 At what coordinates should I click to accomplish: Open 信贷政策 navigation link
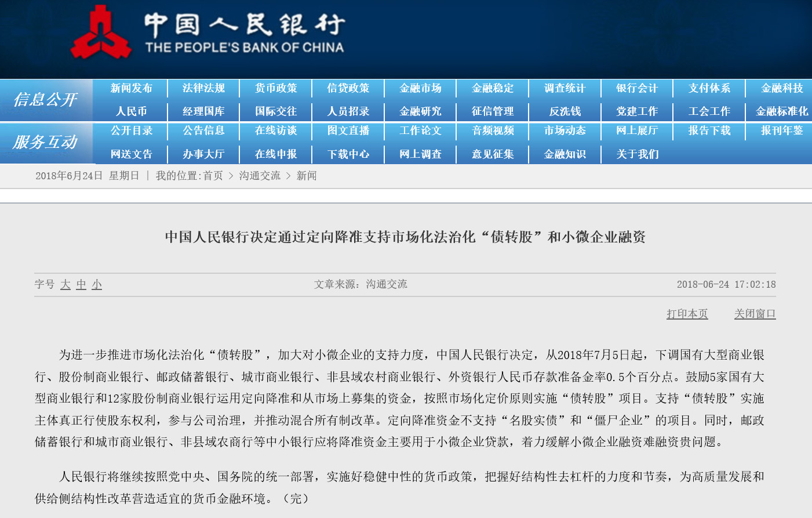tap(348, 88)
